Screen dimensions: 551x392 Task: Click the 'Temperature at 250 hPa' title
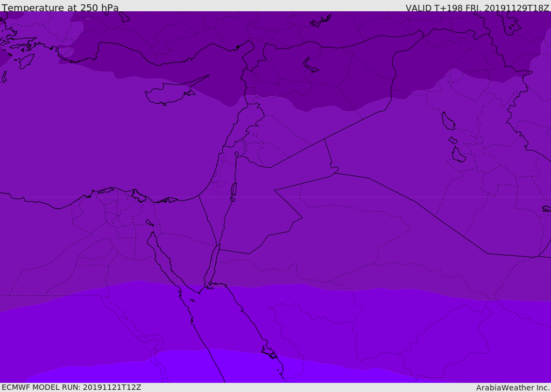(x=60, y=8)
